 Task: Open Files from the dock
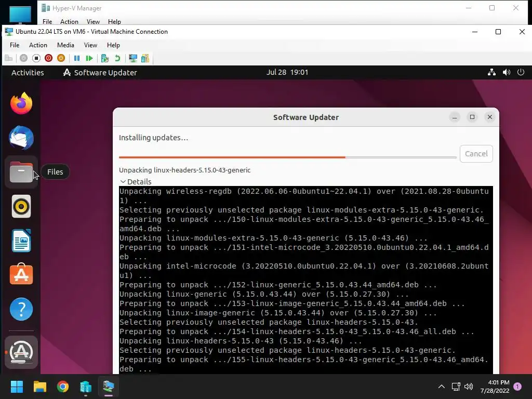[x=21, y=172]
